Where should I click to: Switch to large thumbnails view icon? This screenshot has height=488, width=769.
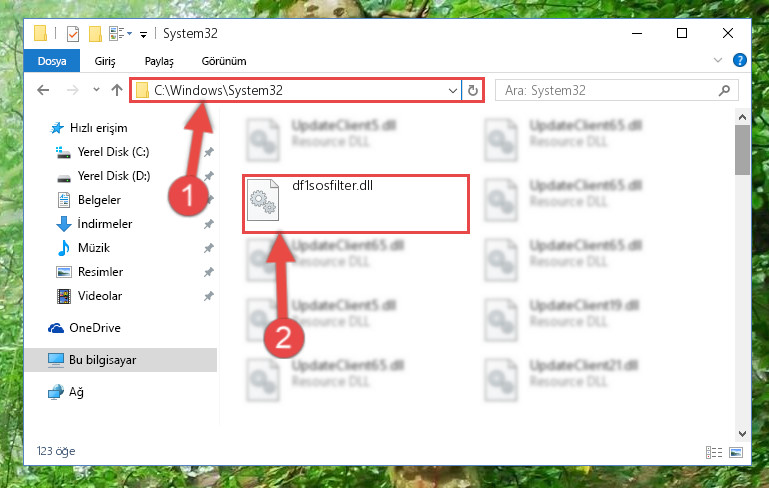coord(736,452)
